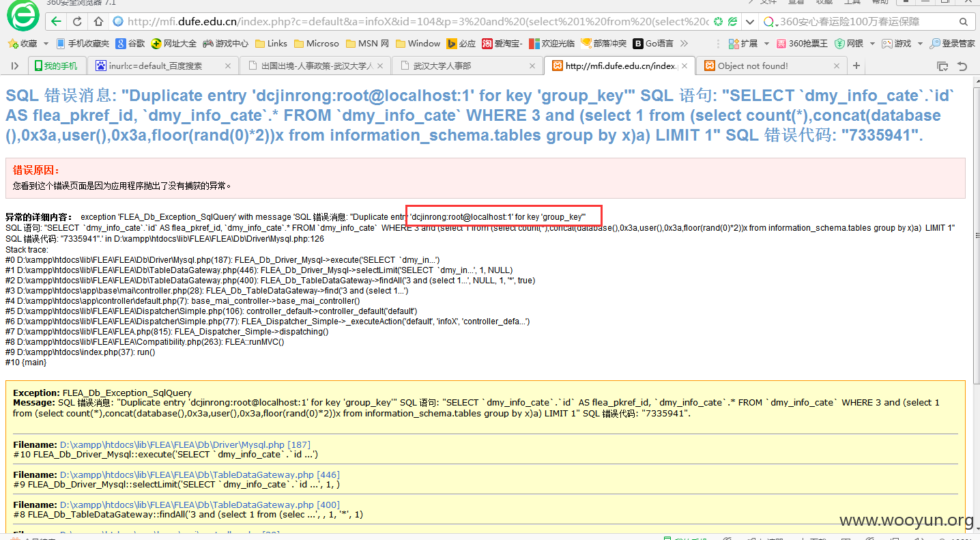Open the 游戏 games button

click(x=896, y=44)
